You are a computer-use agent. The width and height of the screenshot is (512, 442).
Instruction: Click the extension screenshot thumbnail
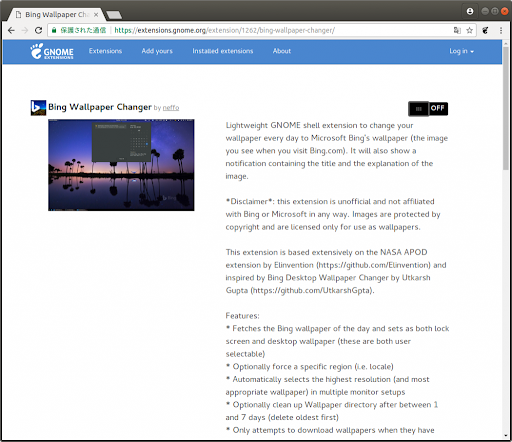[x=121, y=165]
